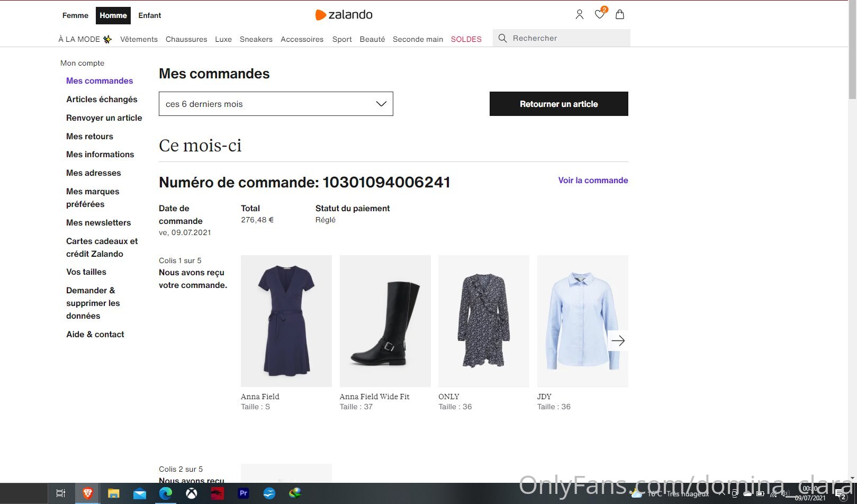Open Renvoyer un article in sidebar

point(104,118)
